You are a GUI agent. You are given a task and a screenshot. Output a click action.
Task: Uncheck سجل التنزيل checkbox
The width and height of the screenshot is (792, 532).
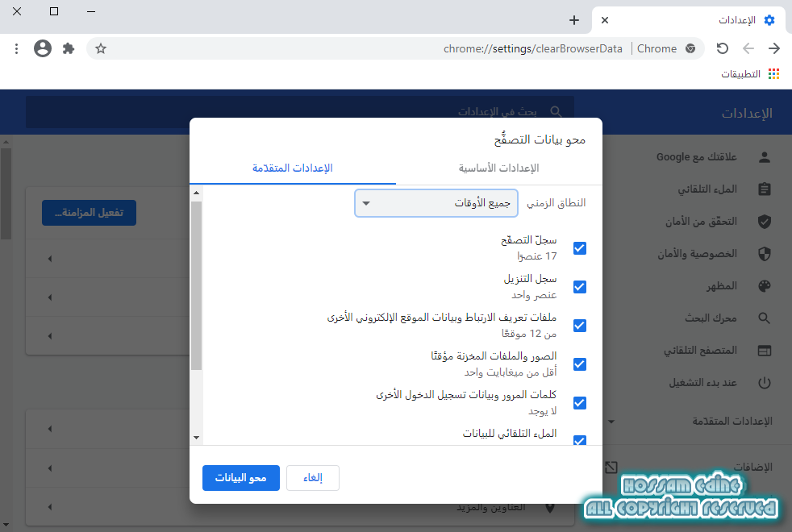click(580, 287)
